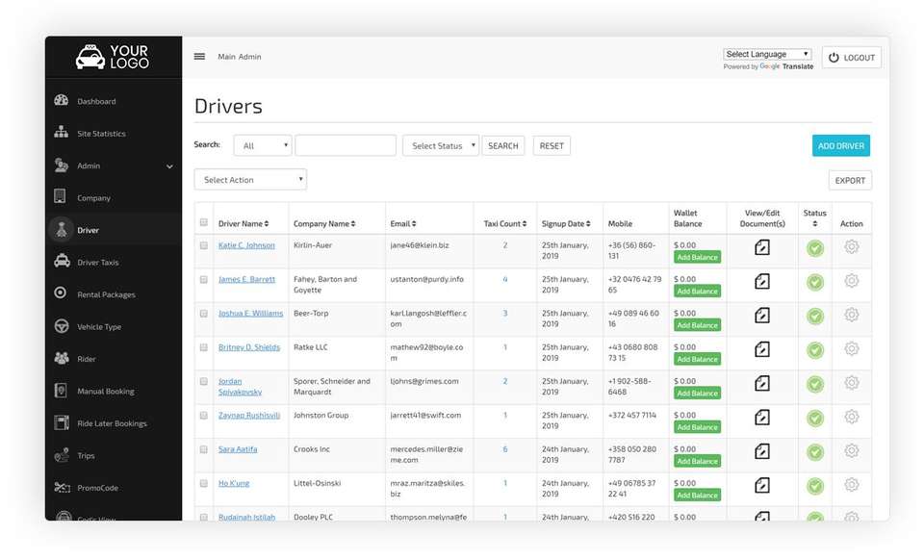The image size is (924, 560).
Task: Open the Select Action dropdown
Action: click(x=250, y=180)
